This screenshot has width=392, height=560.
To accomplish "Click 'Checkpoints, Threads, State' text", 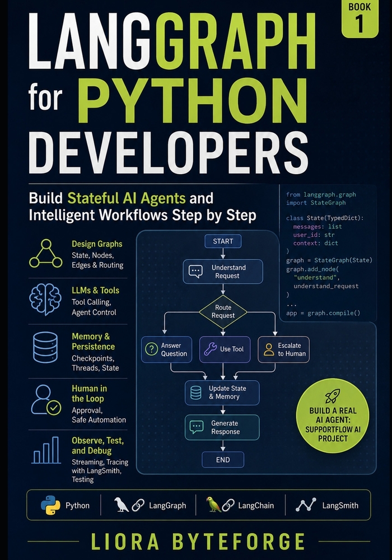I will [x=95, y=363].
